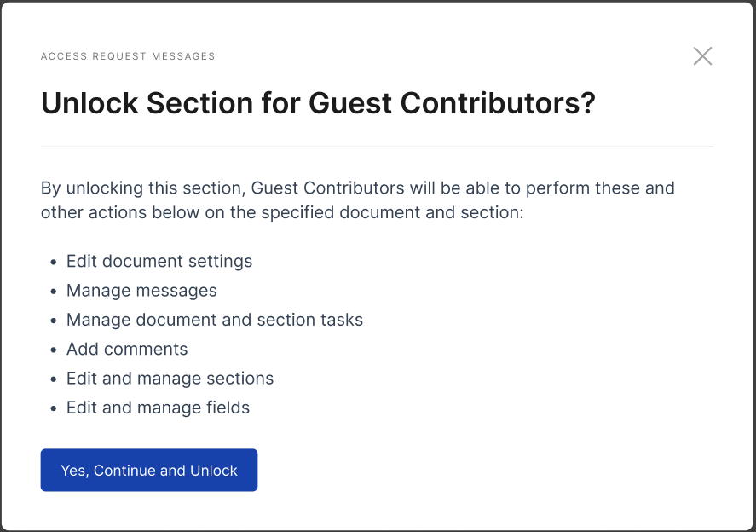756x532 pixels.
Task: Select 'Manage document and section tasks' item
Action: coord(215,320)
